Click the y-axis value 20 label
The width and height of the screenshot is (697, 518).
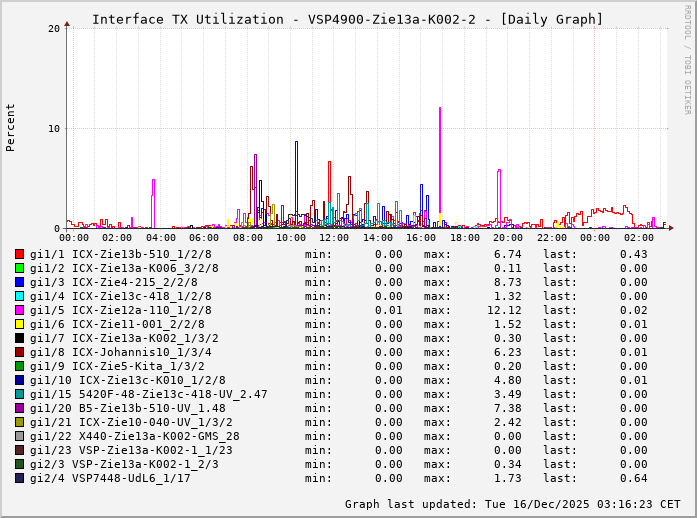[54, 28]
